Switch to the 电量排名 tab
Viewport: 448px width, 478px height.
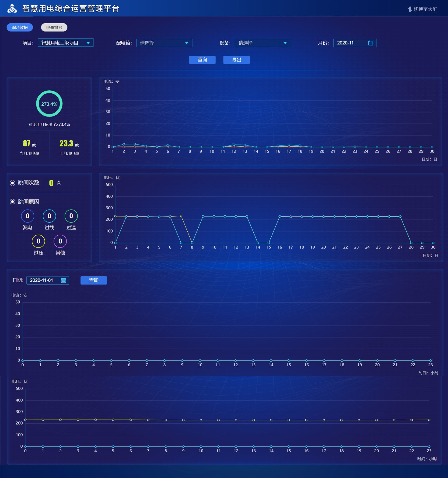pyautogui.click(x=54, y=27)
